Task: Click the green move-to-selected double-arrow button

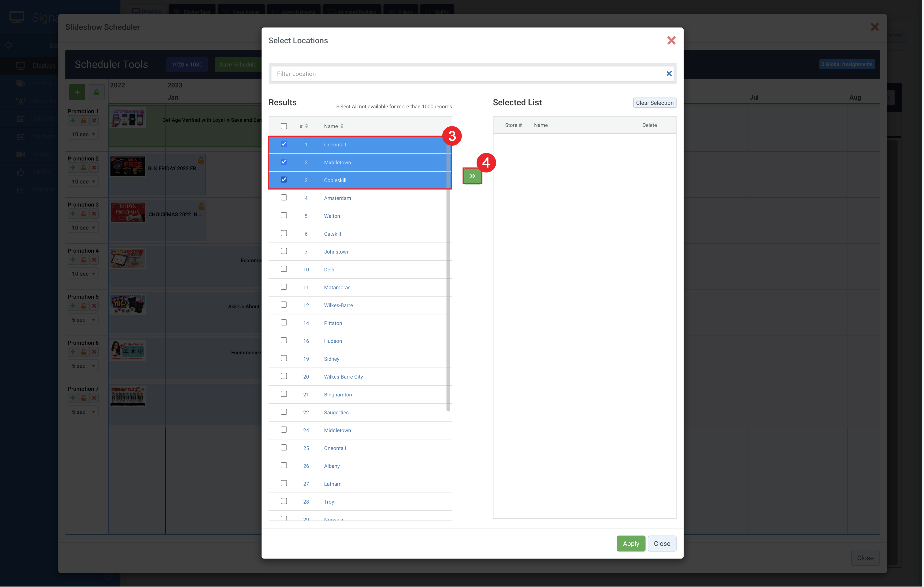Action: pos(472,176)
